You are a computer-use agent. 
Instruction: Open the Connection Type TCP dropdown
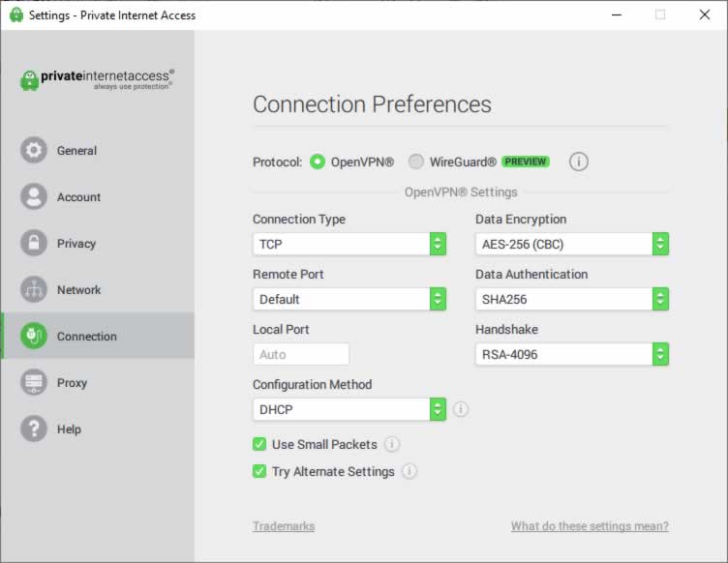coord(349,244)
